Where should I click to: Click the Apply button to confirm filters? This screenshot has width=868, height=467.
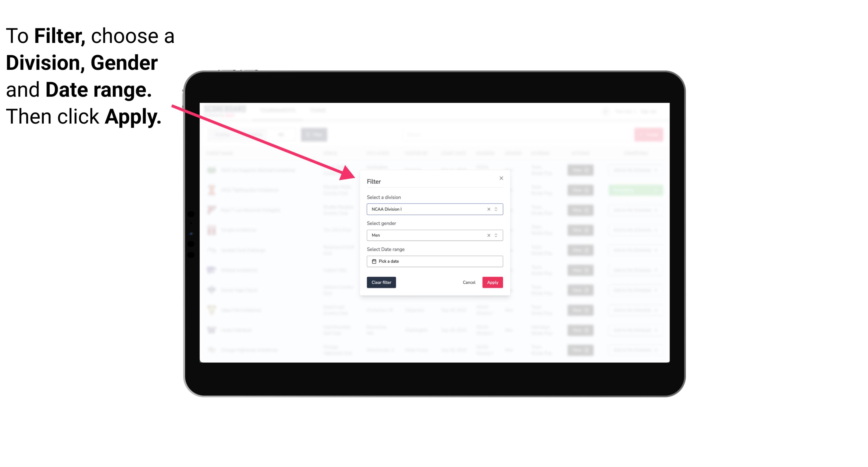point(492,283)
